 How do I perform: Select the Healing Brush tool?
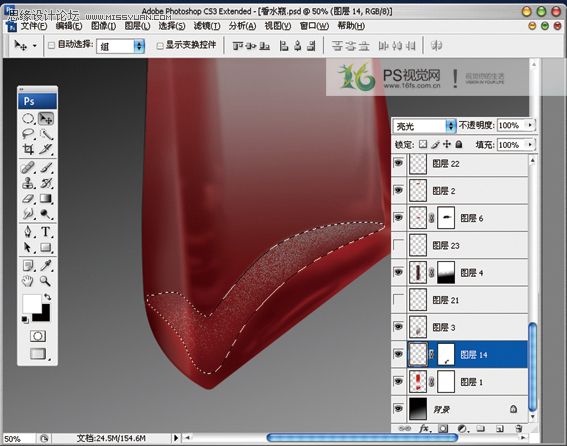(28, 167)
